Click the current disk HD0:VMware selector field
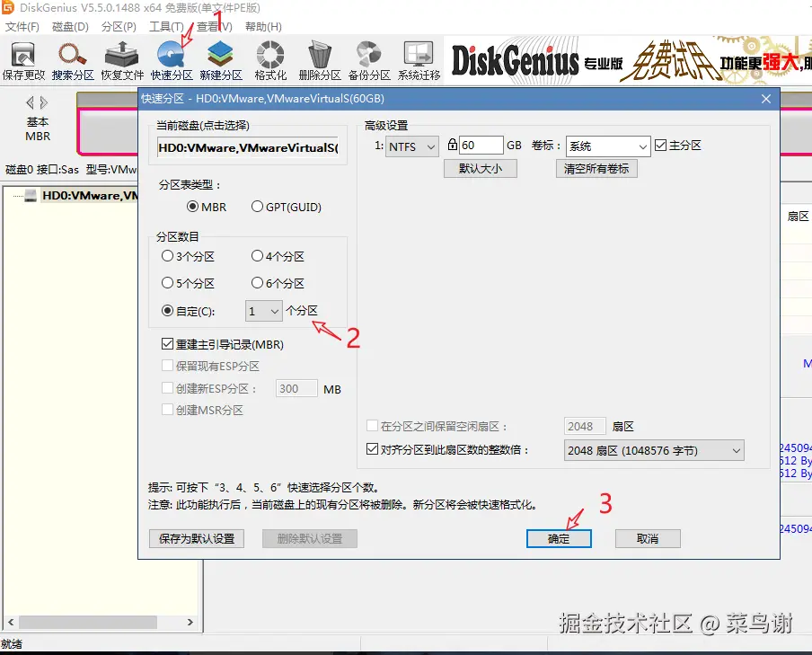812x655 pixels. [x=248, y=147]
